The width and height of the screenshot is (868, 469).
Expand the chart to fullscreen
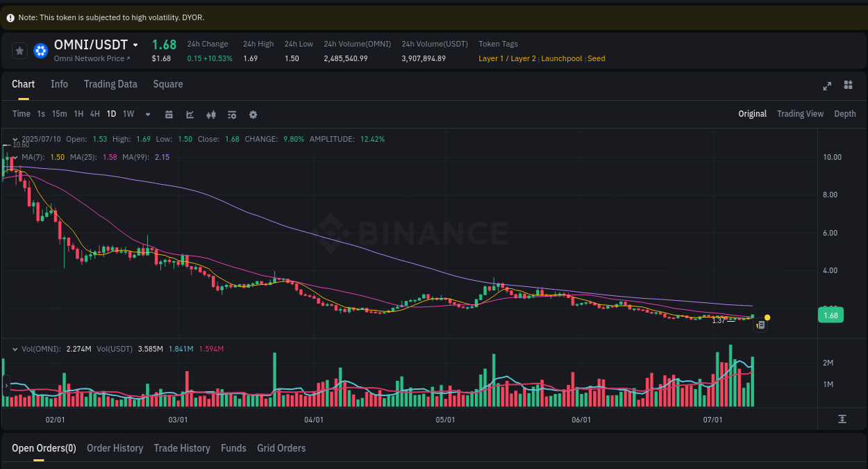pos(826,86)
